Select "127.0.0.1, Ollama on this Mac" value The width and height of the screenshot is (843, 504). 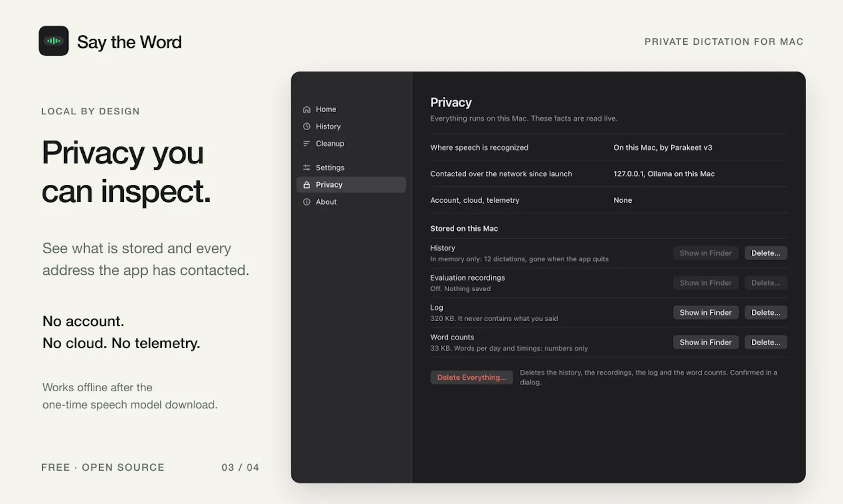click(664, 174)
